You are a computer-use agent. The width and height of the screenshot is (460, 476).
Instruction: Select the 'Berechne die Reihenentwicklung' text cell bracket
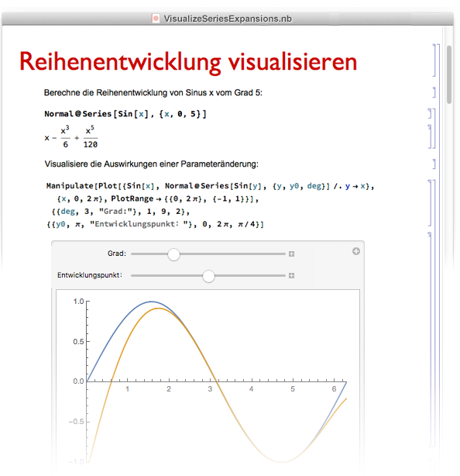pos(434,92)
